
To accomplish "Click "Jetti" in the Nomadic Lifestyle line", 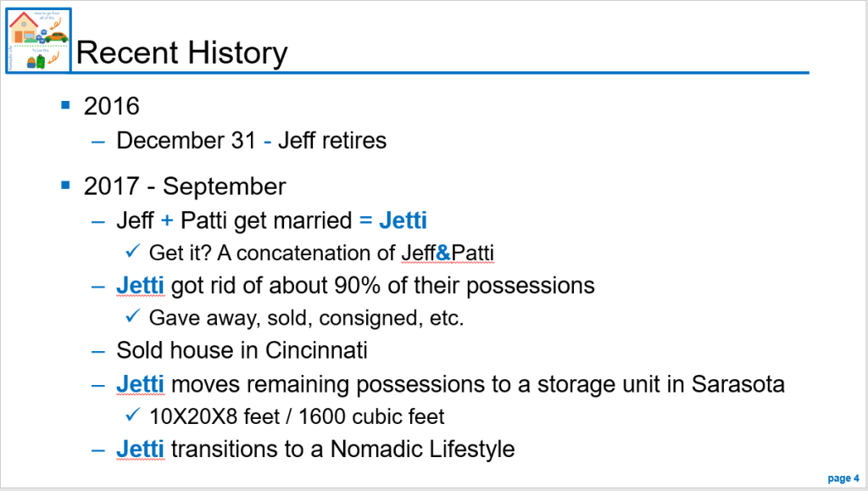I will [140, 449].
